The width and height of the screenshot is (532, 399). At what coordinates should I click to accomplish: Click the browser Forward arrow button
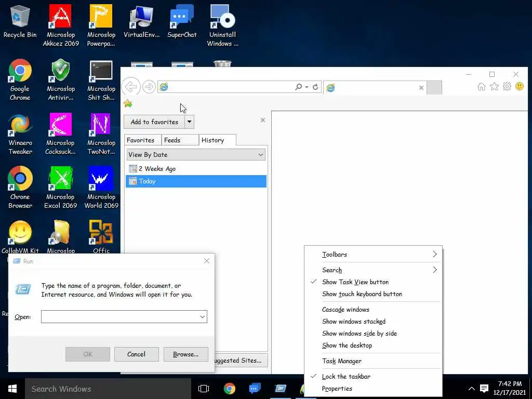coord(149,87)
